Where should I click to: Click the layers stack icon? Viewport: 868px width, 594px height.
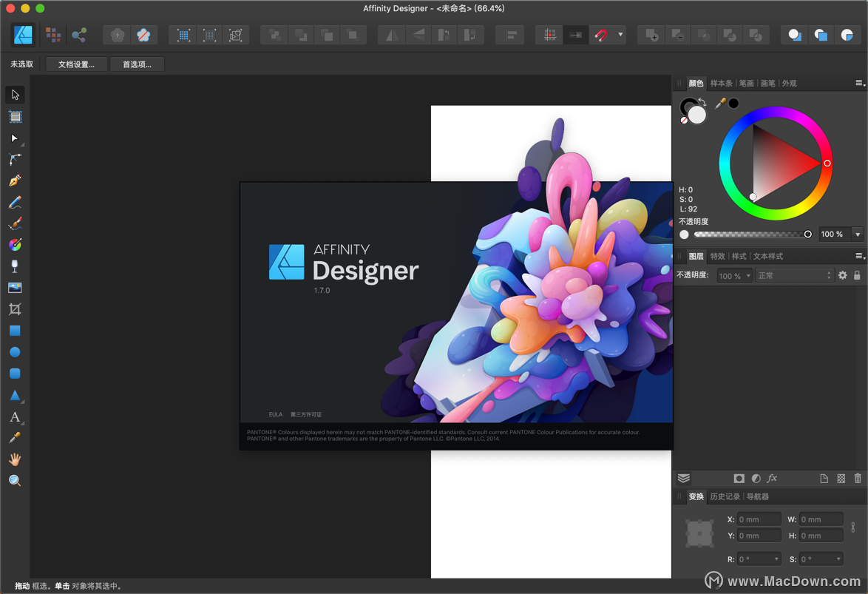pos(684,478)
